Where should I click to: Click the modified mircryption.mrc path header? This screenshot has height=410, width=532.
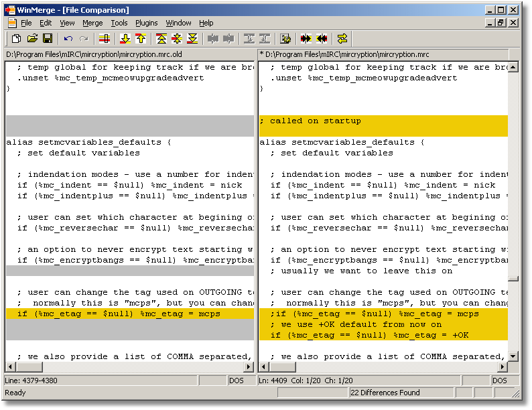click(383, 54)
